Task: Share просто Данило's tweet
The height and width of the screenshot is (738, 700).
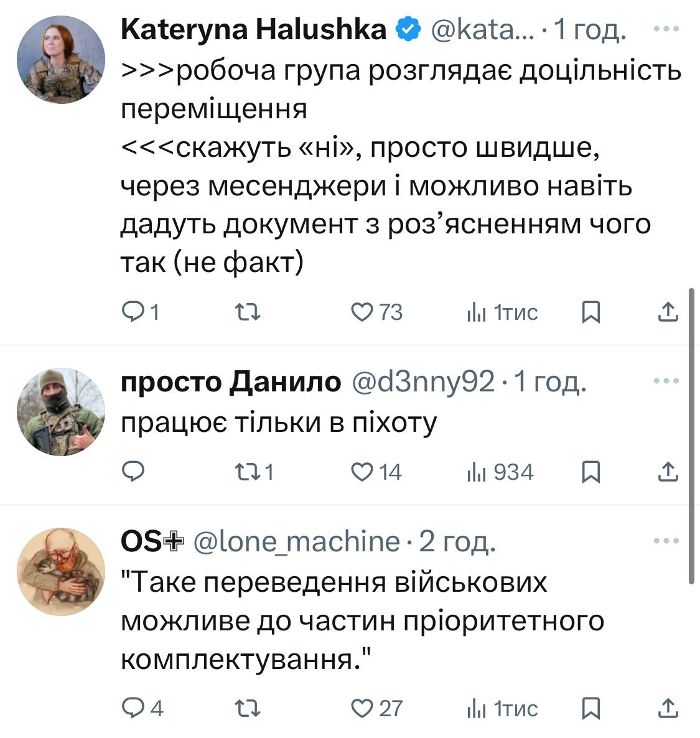Action: [x=668, y=472]
